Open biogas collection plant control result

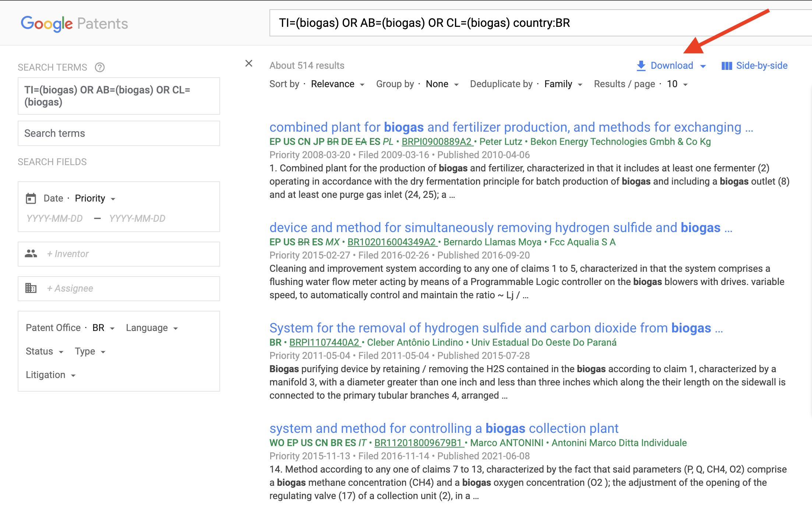click(x=444, y=428)
